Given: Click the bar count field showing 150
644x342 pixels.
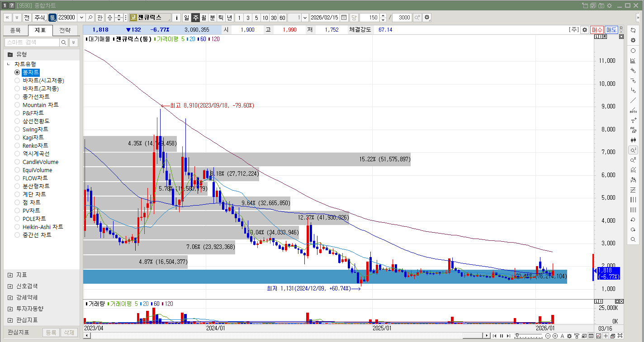Looking at the screenshot, I should 369,18.
